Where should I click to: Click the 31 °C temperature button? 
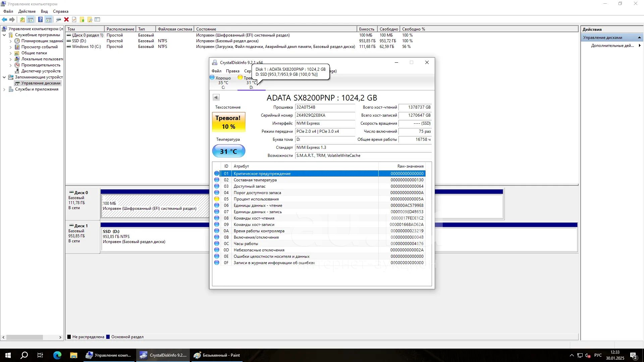tap(228, 151)
